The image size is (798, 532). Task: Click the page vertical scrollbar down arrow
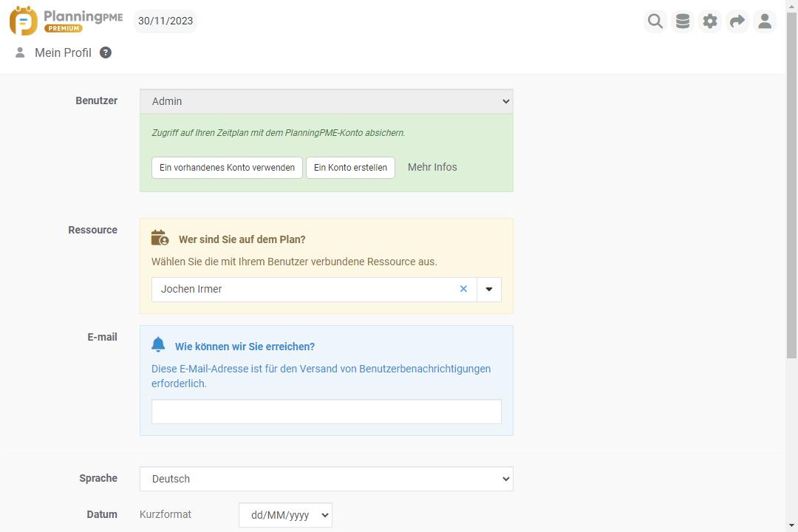click(791, 525)
